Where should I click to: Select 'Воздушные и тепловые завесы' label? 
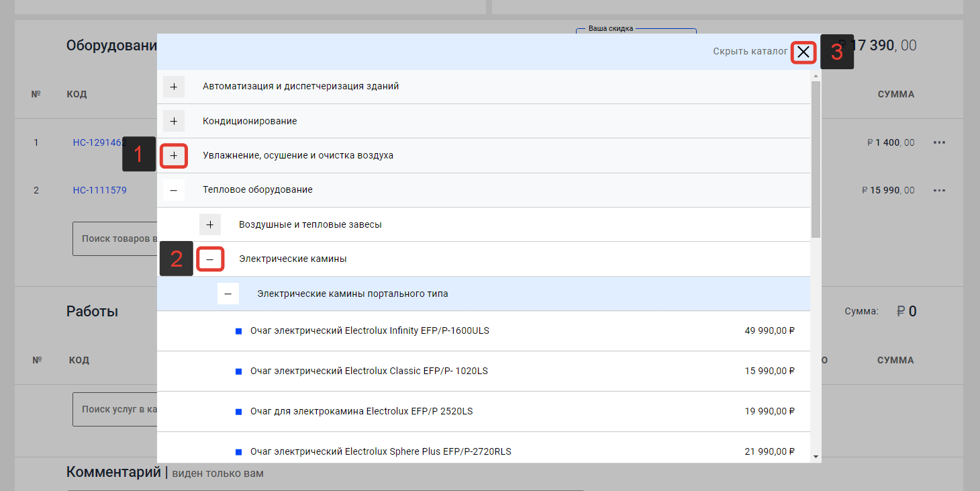[x=310, y=224]
